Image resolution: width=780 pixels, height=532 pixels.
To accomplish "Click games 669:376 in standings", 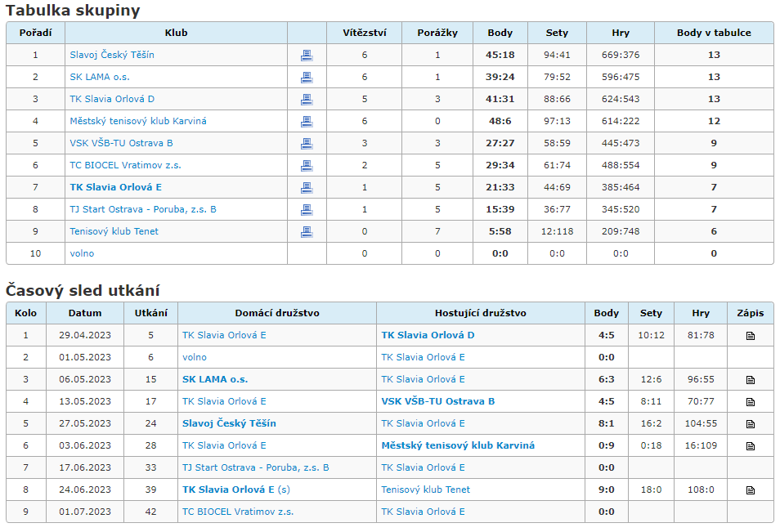I will tap(621, 55).
